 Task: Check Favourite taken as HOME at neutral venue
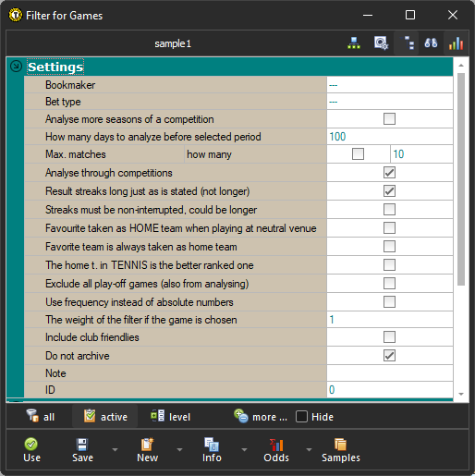point(389,228)
